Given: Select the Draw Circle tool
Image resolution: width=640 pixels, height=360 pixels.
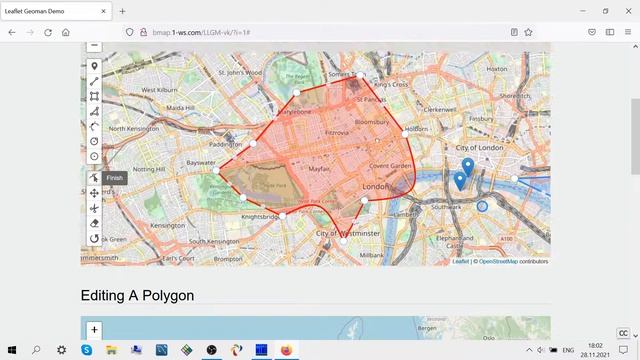Looking at the screenshot, I should point(94,141).
